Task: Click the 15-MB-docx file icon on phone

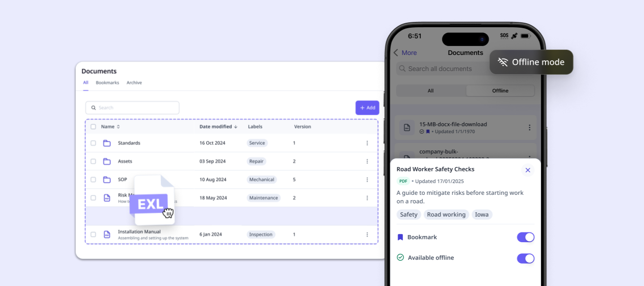Action: [407, 127]
